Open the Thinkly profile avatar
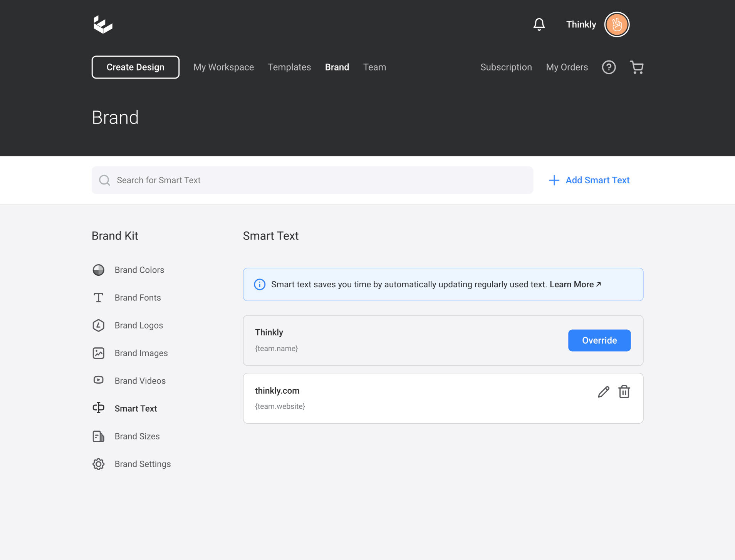This screenshot has height=560, width=735. pyautogui.click(x=617, y=24)
